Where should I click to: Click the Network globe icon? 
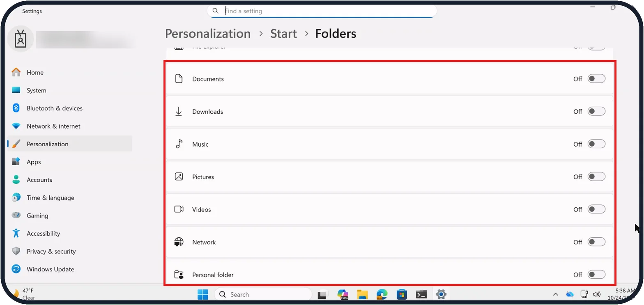(x=179, y=242)
